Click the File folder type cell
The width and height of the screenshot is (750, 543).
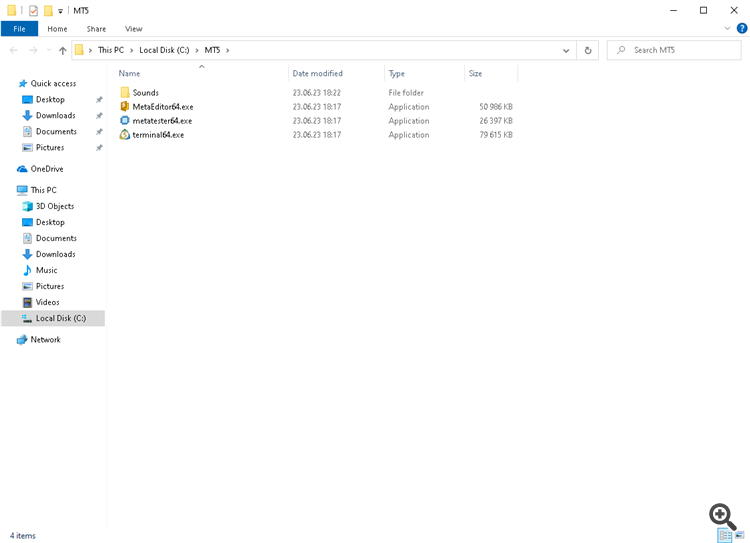click(x=406, y=93)
